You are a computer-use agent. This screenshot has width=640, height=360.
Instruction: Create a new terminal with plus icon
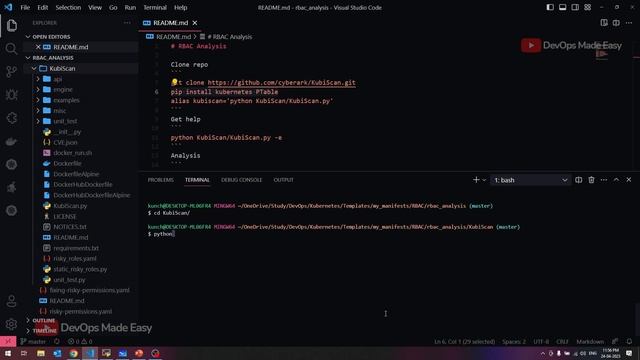click(476, 180)
